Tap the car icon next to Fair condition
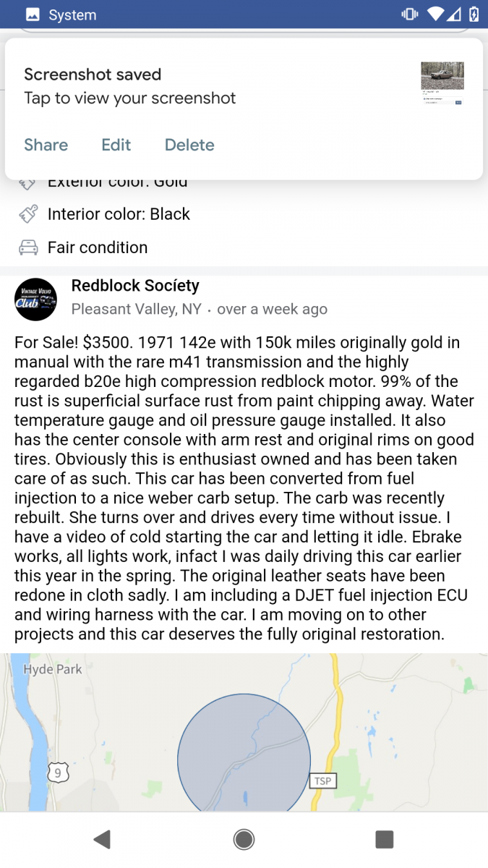 click(27, 247)
